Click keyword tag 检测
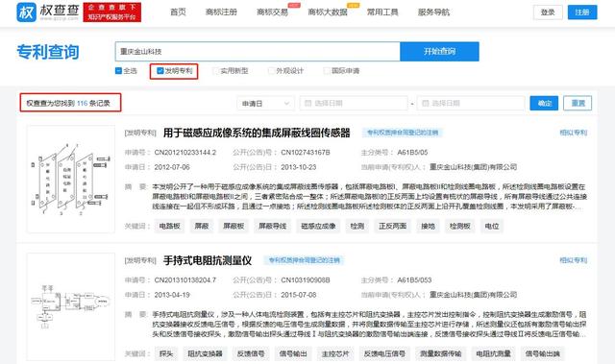Image resolution: width=615 pixels, height=364 pixels. click(357, 226)
